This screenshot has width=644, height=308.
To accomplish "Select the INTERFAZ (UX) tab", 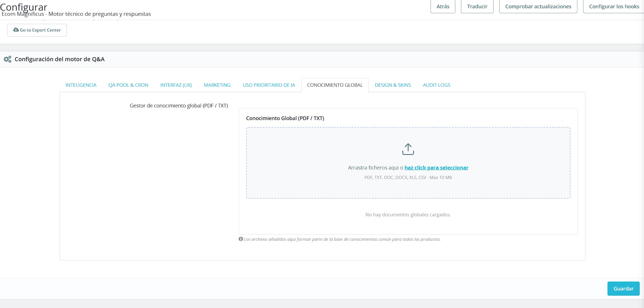I will pos(176,85).
